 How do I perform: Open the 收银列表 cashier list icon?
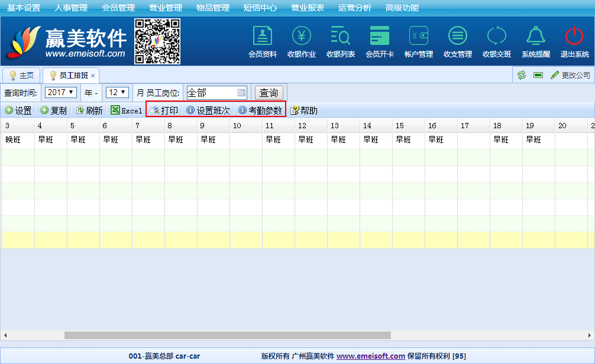(341, 37)
